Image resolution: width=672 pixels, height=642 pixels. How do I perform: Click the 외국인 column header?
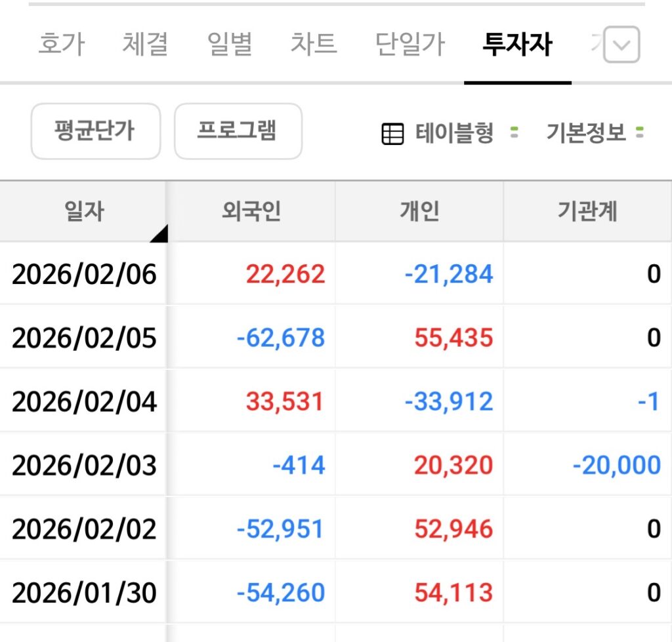tap(251, 211)
